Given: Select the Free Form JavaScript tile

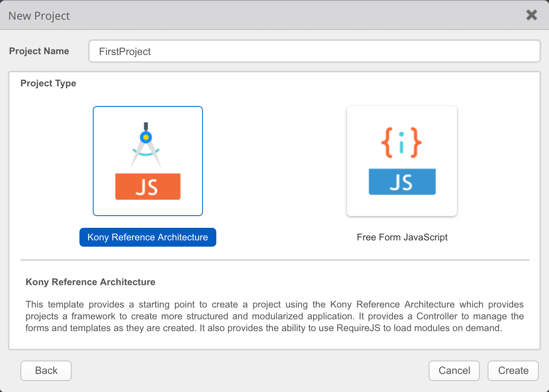Looking at the screenshot, I should [x=402, y=161].
